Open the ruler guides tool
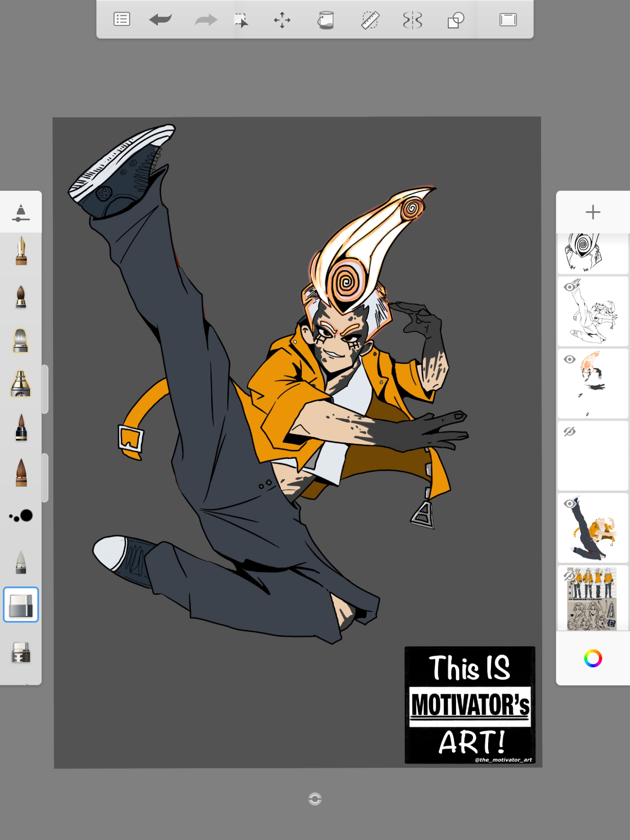The image size is (630, 840). 370,20
